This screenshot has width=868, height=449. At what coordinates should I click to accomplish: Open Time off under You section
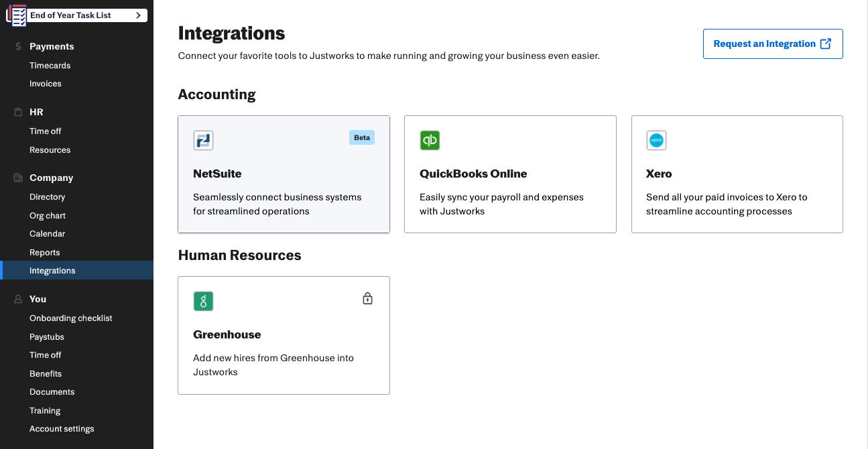[x=46, y=355]
